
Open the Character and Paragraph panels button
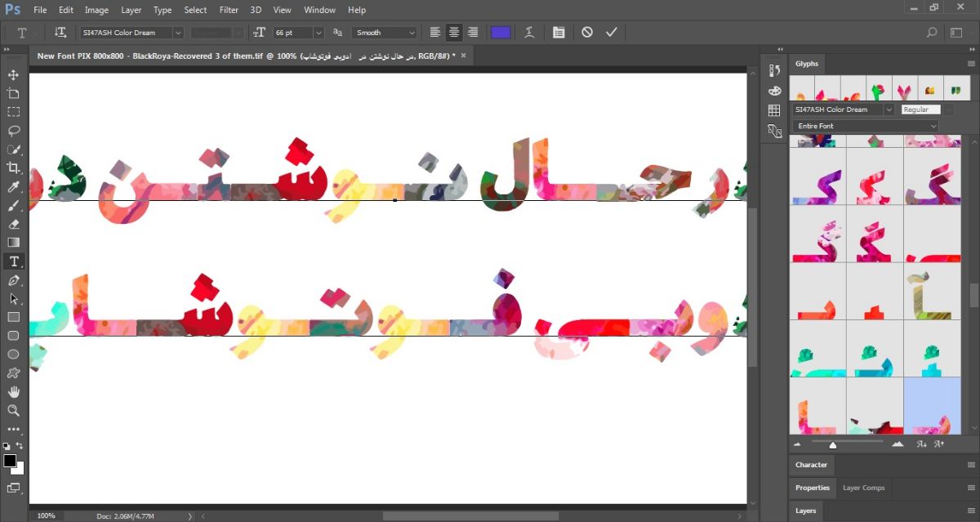click(559, 33)
